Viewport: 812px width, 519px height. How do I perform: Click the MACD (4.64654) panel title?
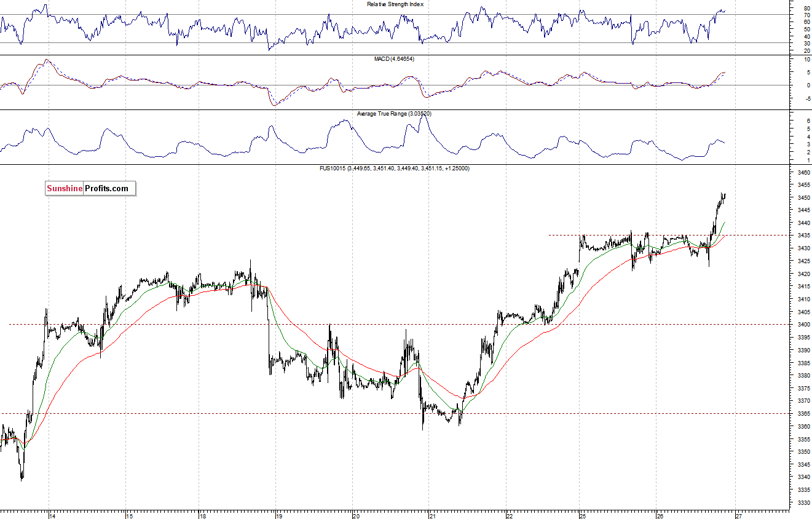coord(395,58)
